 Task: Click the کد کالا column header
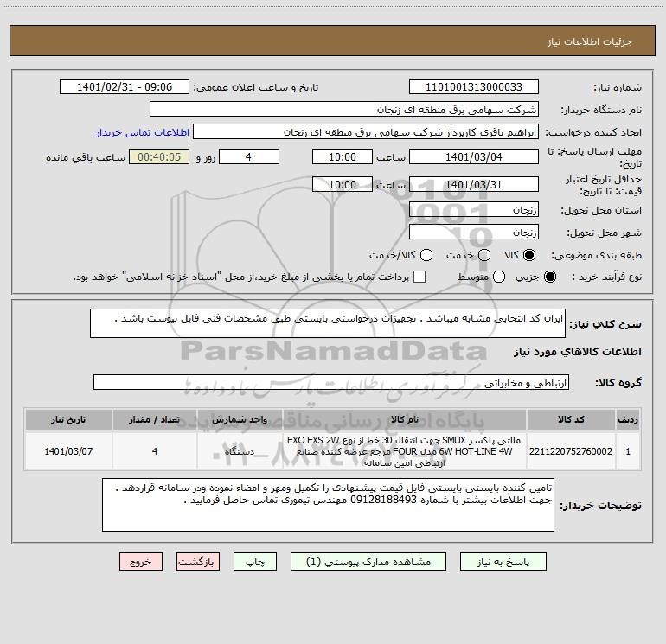click(571, 419)
